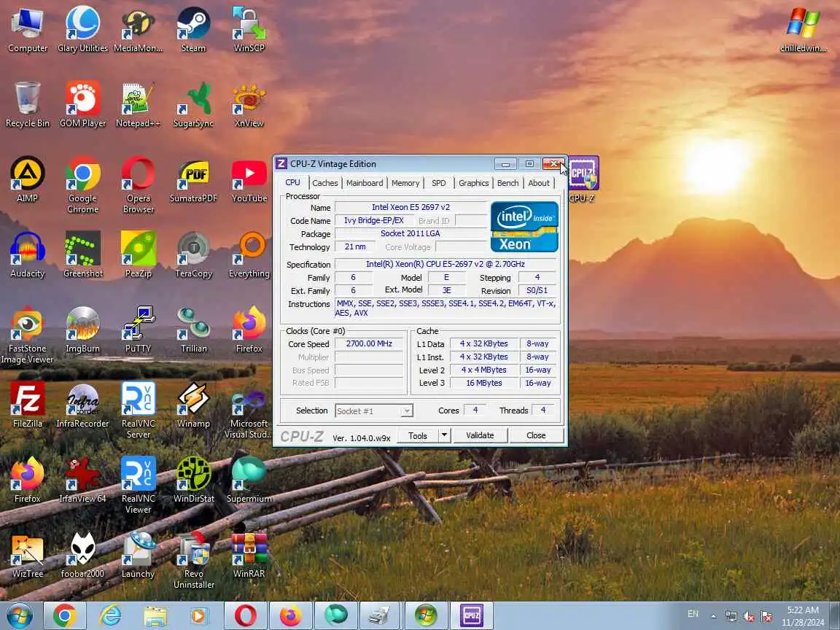
Task: Open WinSCP shortcut
Action: [x=249, y=29]
